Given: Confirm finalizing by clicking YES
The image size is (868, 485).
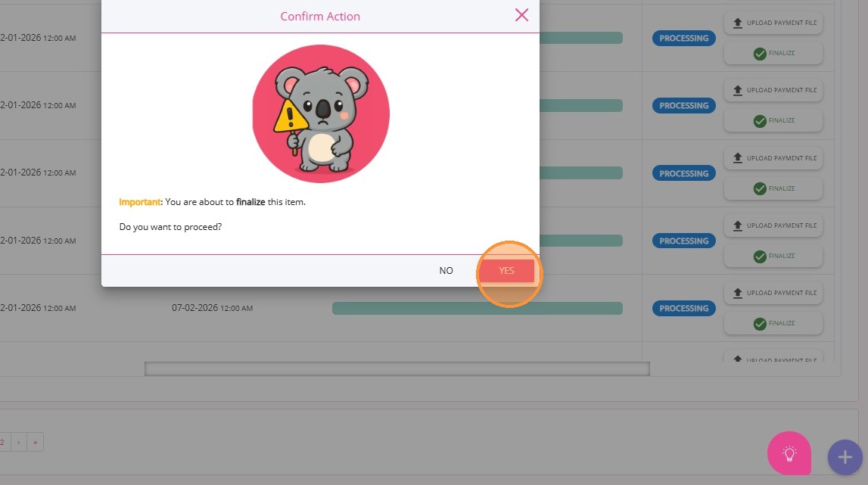Looking at the screenshot, I should (x=506, y=271).
